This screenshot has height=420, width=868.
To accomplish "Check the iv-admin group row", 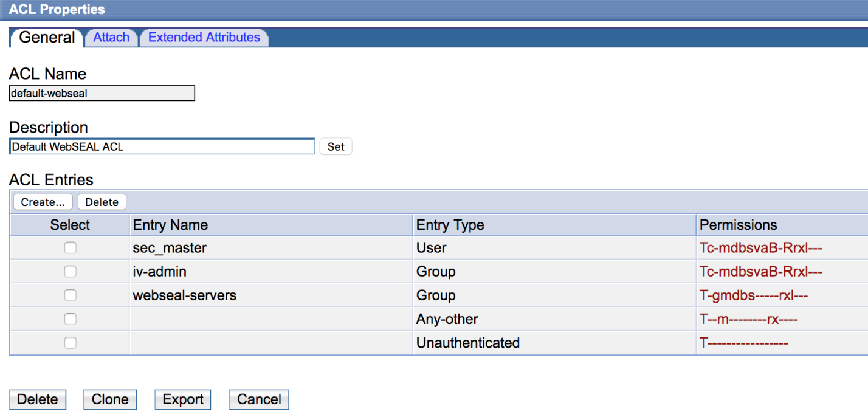I will pyautogui.click(x=70, y=271).
